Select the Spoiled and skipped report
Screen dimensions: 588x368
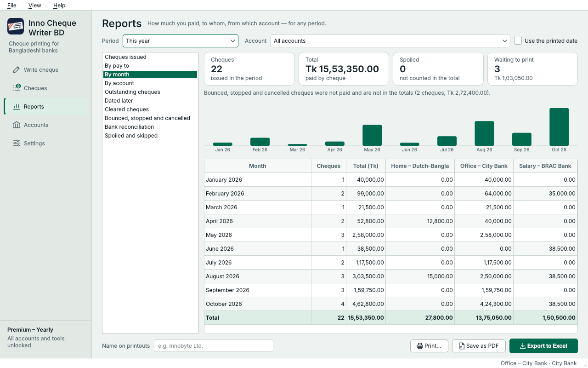[x=150, y=136]
